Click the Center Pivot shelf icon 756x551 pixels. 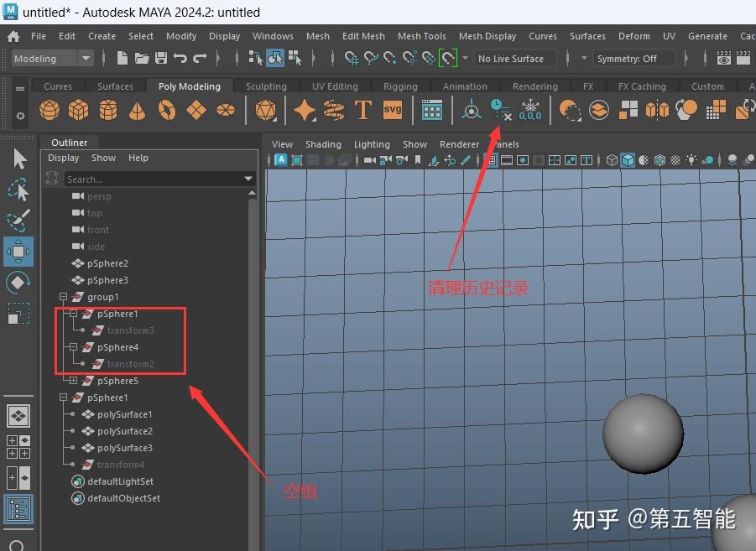tap(471, 110)
